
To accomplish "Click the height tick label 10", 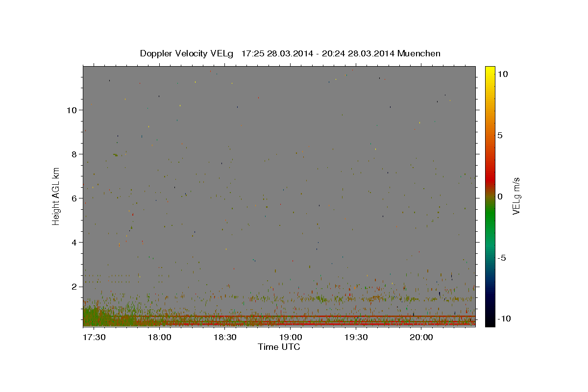I will 73,110.
